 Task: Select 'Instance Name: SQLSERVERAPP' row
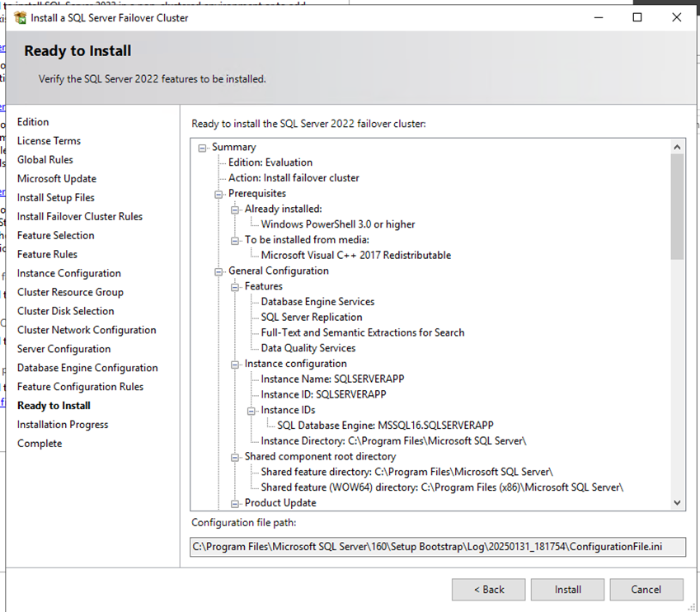point(332,379)
